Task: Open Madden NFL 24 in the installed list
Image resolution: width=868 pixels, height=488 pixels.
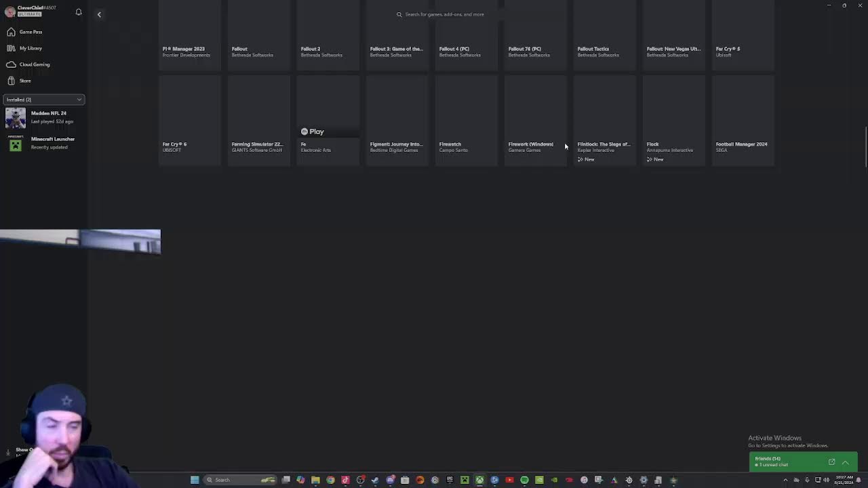Action: pos(43,117)
